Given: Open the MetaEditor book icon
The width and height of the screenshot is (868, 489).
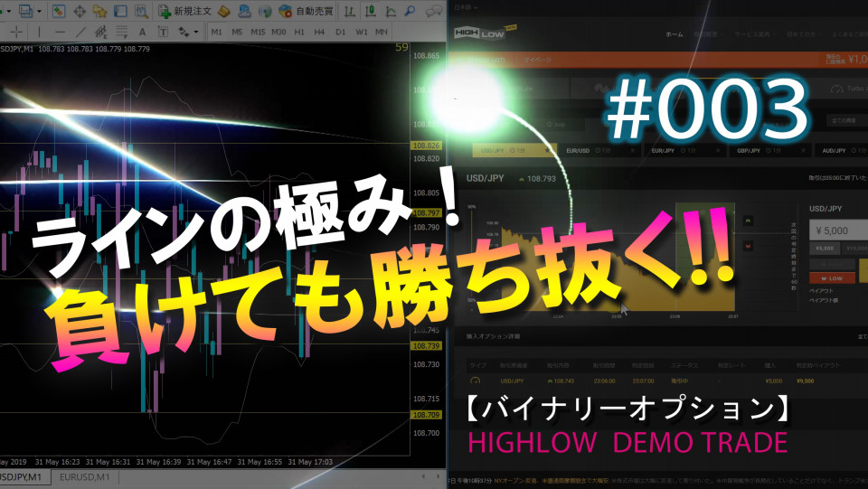Looking at the screenshot, I should tap(223, 11).
